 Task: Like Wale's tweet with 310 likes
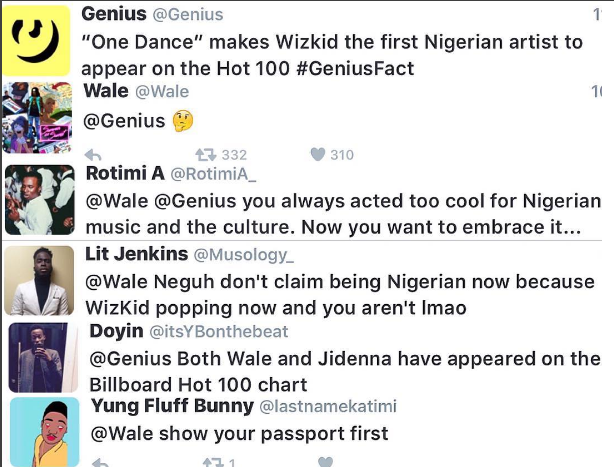coord(318,155)
